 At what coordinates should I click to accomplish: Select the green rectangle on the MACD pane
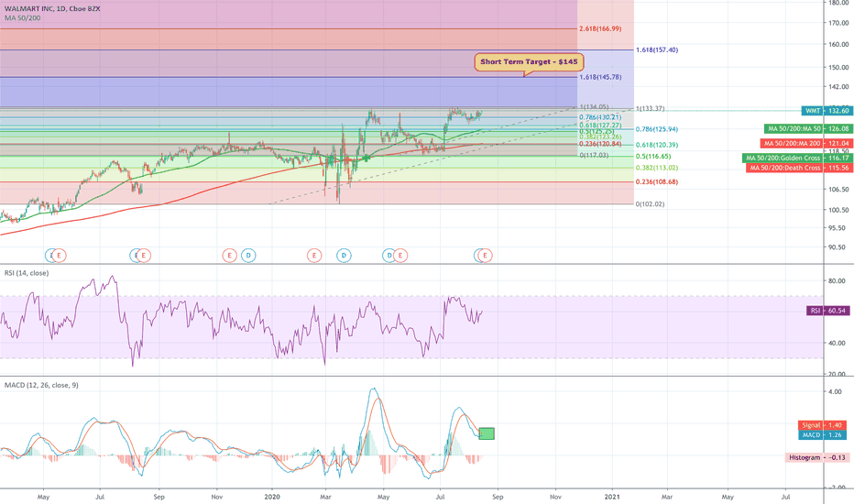[487, 433]
